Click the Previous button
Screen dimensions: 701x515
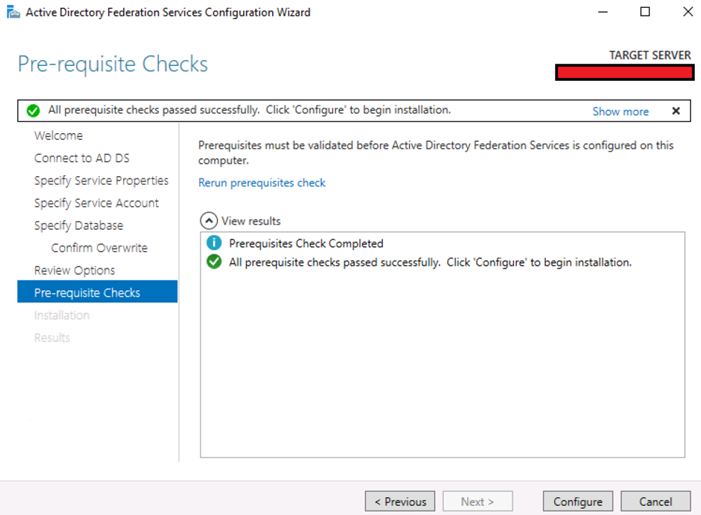click(x=400, y=502)
